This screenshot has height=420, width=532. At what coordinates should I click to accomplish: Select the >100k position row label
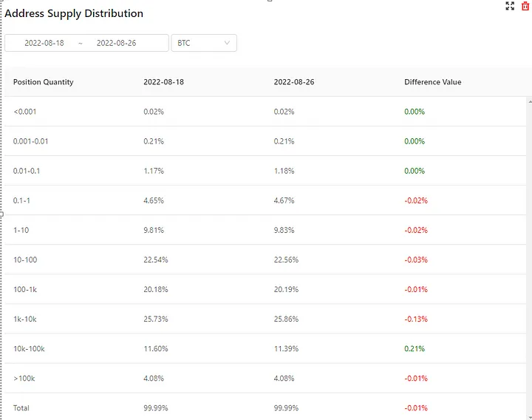coord(24,378)
